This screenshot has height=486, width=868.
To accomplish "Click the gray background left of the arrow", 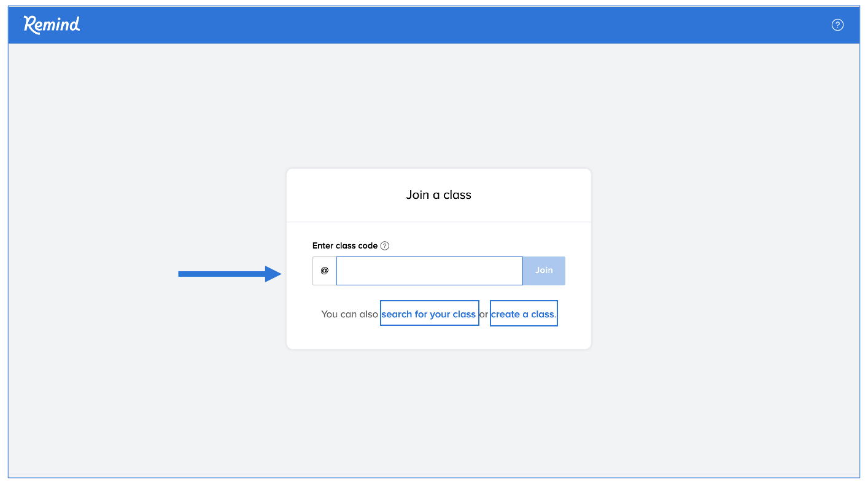I will [92, 274].
